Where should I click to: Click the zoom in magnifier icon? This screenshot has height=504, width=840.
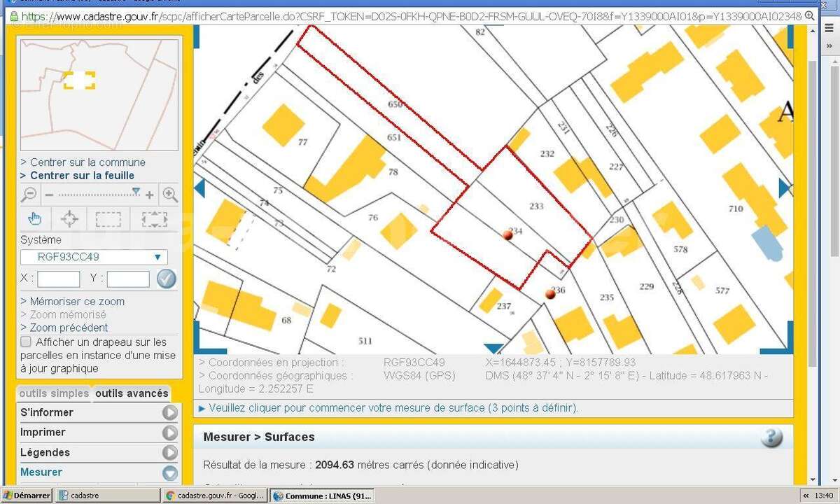click(169, 195)
